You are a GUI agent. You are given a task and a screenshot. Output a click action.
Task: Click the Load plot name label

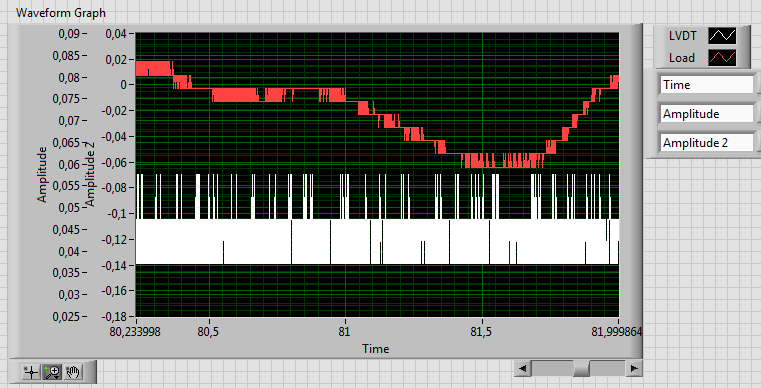(x=682, y=58)
